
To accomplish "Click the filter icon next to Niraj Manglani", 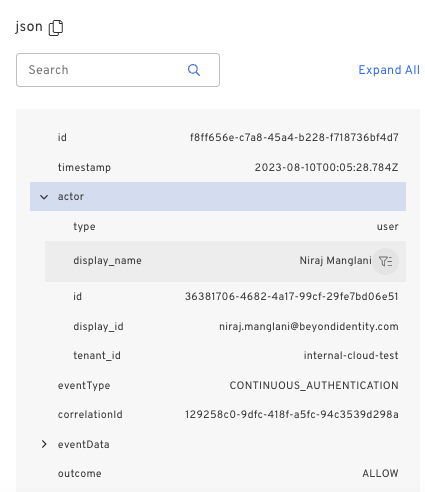I will (x=385, y=261).
